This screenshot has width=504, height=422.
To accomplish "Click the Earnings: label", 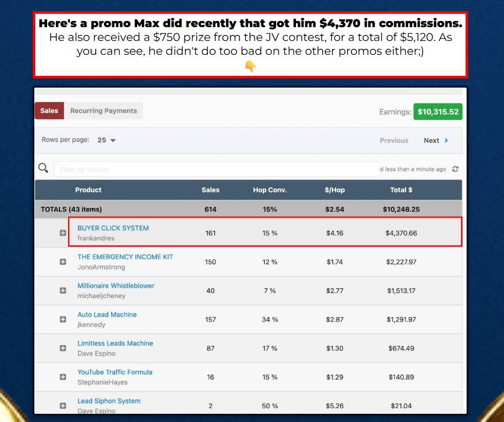I will 395,112.
